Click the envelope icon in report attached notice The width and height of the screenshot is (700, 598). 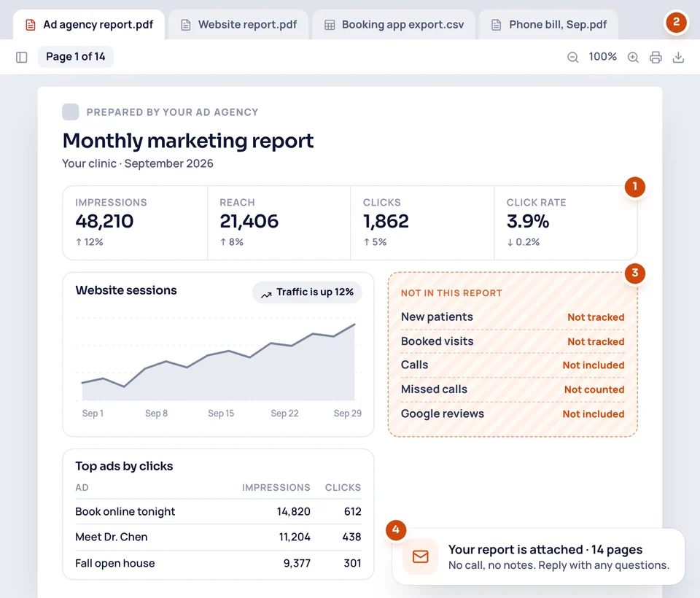tap(421, 556)
